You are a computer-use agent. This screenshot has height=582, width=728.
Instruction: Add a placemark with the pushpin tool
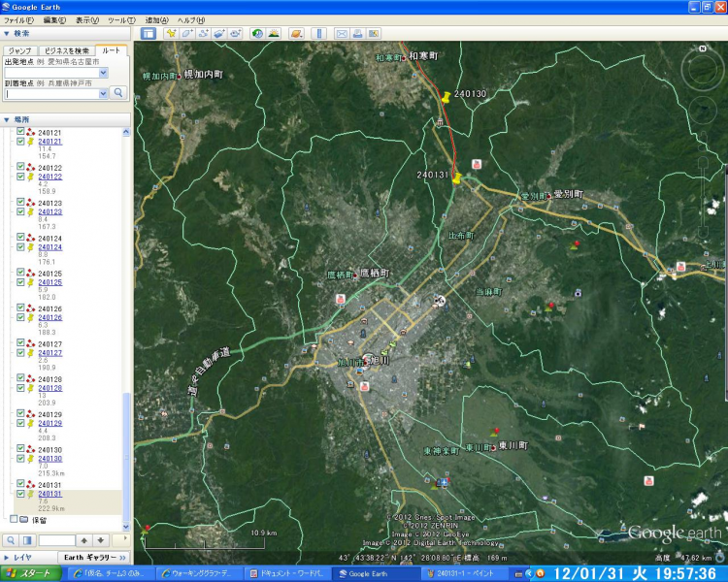pos(171,33)
